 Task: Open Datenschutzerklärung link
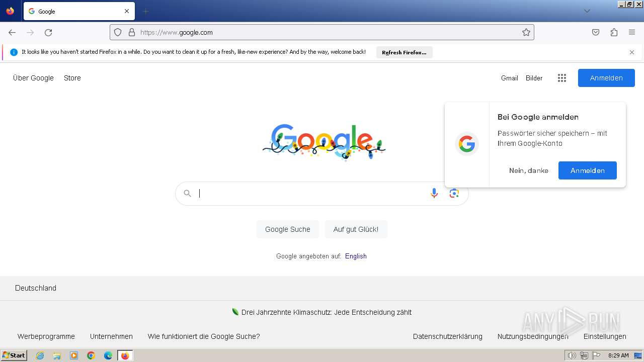[x=448, y=336]
